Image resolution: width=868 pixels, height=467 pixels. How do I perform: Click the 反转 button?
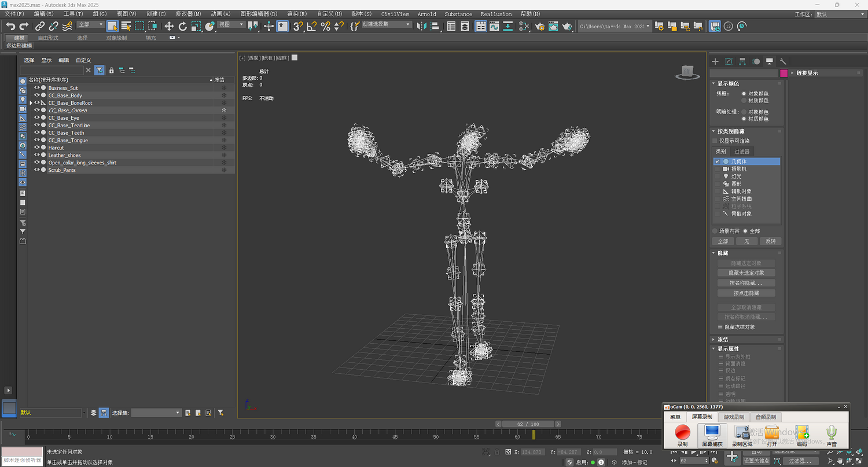(x=770, y=241)
